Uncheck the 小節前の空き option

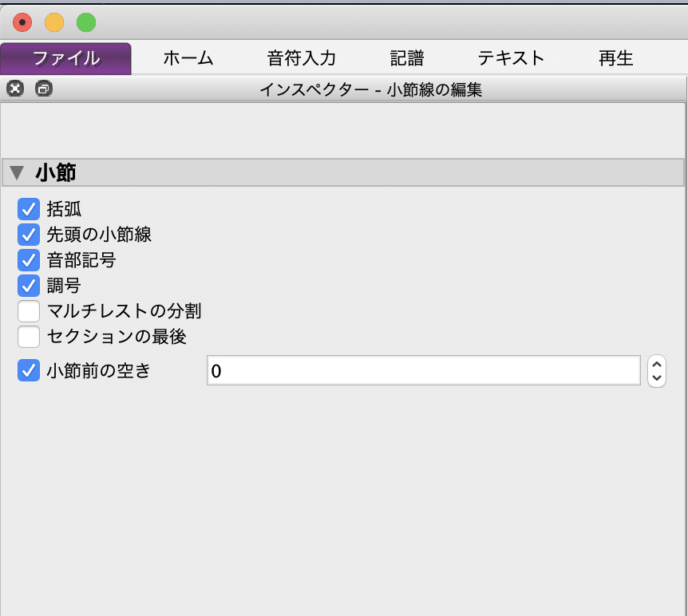[29, 369]
